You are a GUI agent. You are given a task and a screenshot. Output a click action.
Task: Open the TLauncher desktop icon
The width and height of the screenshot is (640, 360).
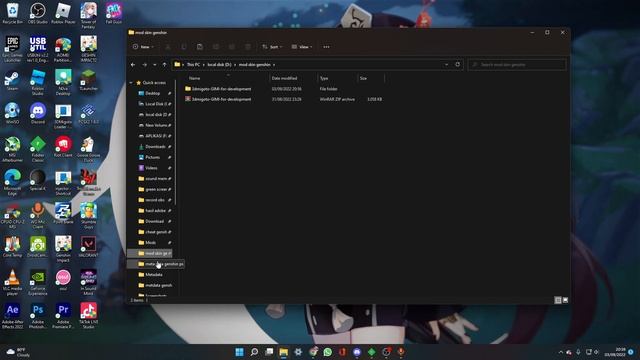tap(88, 80)
